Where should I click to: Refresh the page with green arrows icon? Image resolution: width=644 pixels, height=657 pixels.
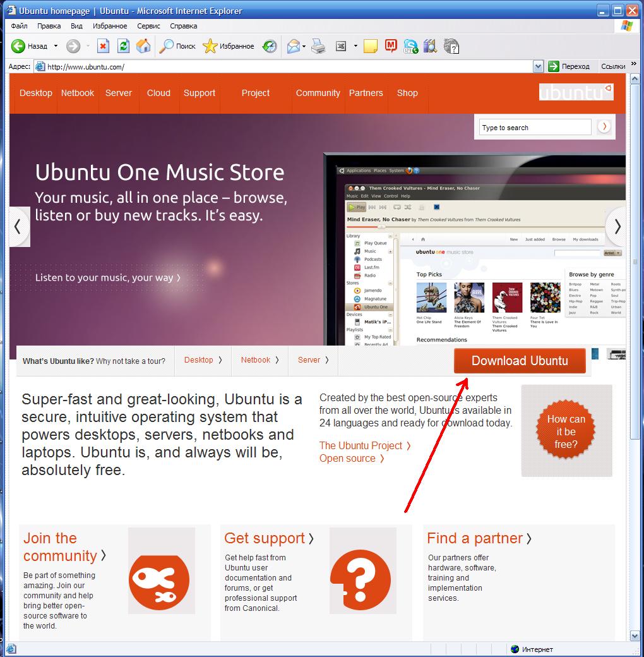point(123,46)
